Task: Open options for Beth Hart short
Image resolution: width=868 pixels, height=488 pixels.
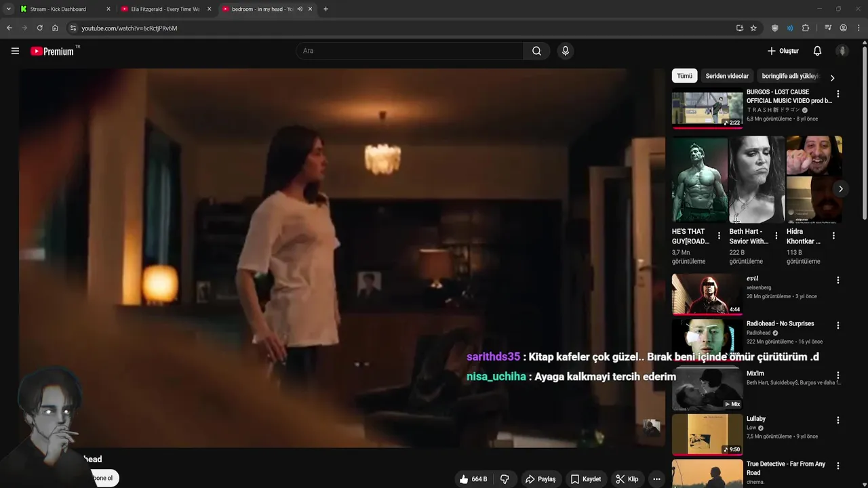Action: pos(776,236)
